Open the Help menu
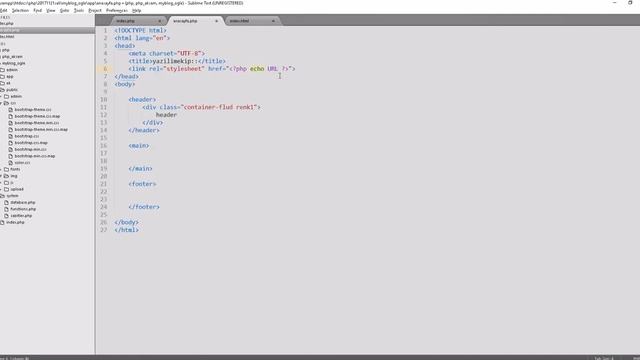This screenshot has width=640, height=360. coord(137,10)
